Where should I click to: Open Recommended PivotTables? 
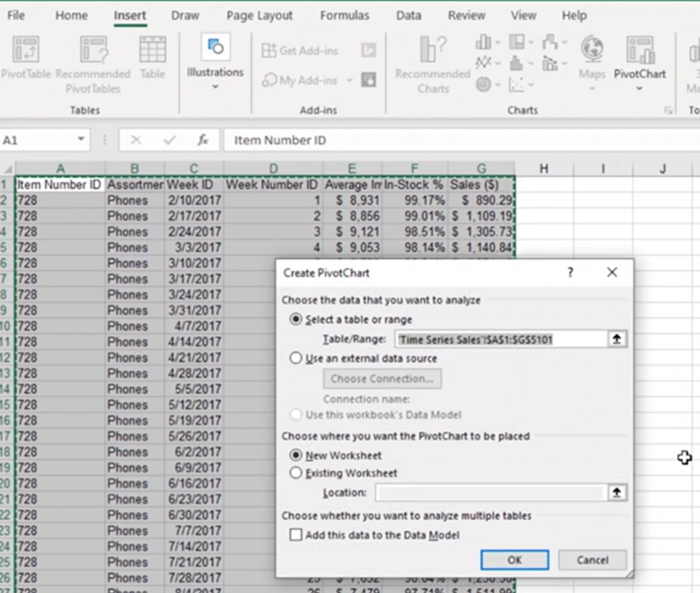93,65
